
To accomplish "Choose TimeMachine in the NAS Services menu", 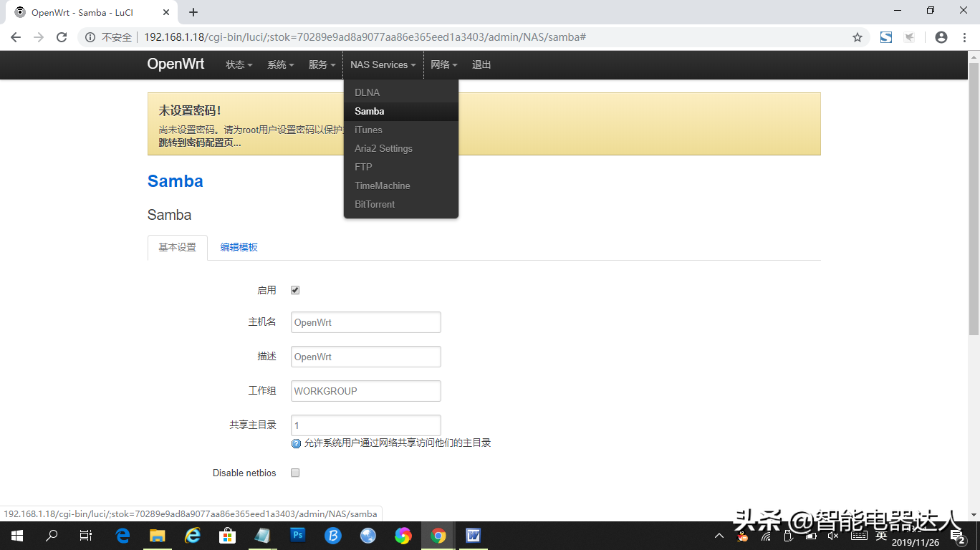I will 382,185.
